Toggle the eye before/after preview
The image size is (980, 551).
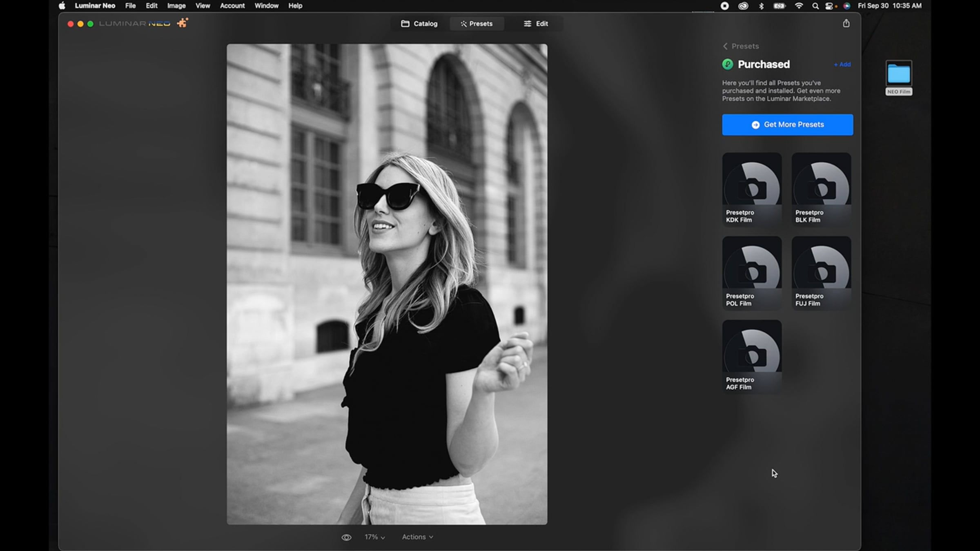(346, 537)
